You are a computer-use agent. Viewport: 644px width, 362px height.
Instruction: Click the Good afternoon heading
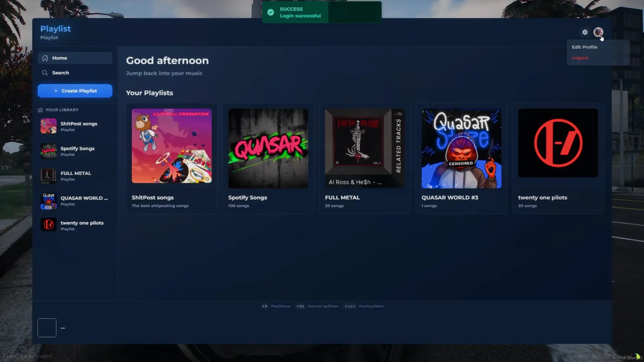167,61
